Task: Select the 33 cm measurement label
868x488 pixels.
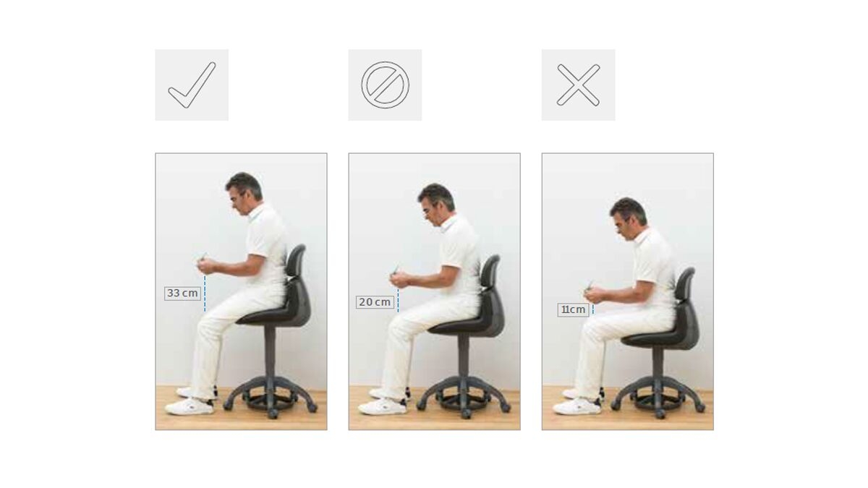Action: [182, 294]
